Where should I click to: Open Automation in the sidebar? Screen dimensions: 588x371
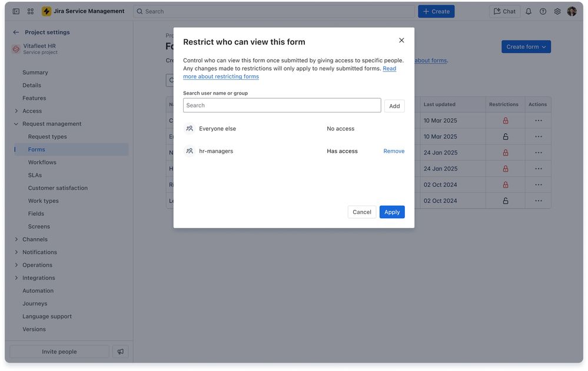click(38, 291)
